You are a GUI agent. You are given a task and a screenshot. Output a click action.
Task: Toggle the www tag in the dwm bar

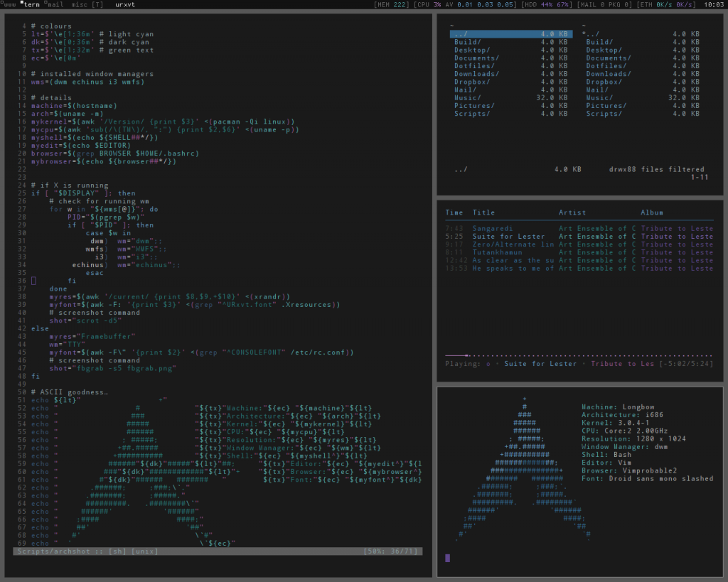(x=9, y=4)
